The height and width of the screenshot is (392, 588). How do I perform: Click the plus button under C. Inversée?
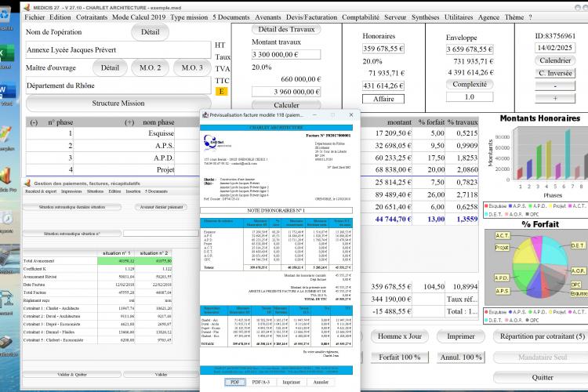pyautogui.click(x=555, y=98)
